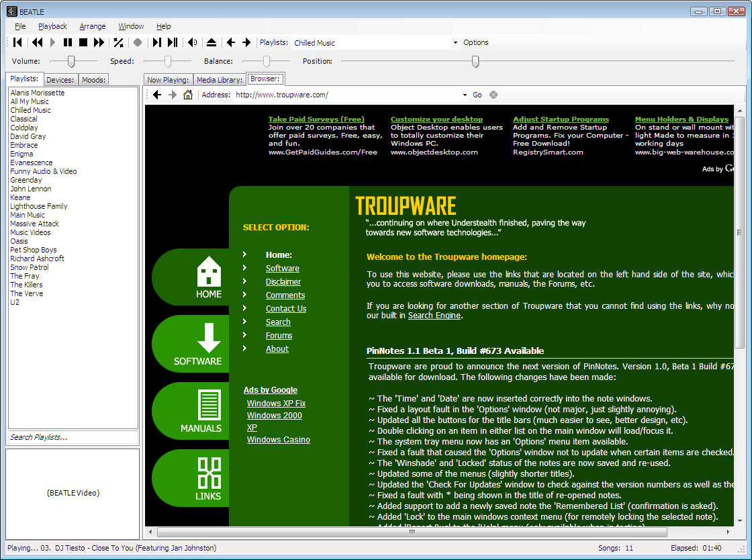Select the Coldplay playlist
Screen dimensions: 752x560
coord(24,128)
